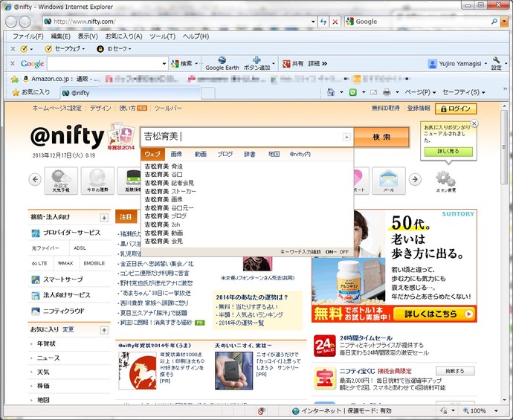The image size is (513, 420).
Task: Click the ボタン追加 plus icon
Action: pos(256,60)
